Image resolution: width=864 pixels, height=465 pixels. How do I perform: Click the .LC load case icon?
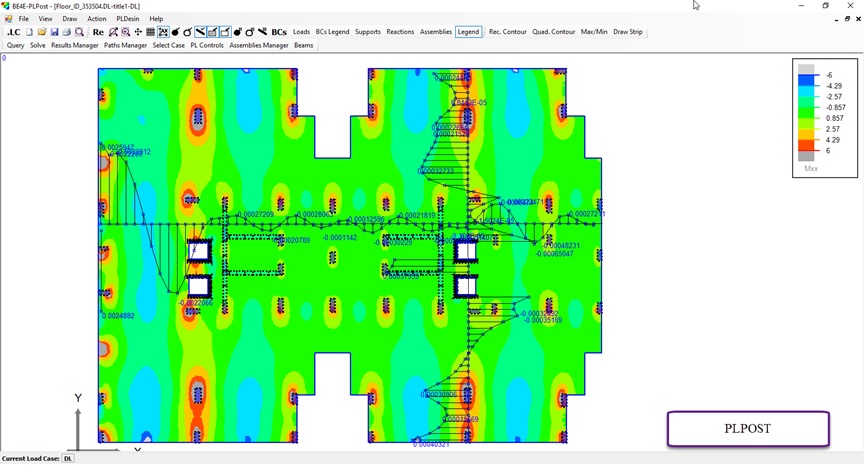coord(13,32)
